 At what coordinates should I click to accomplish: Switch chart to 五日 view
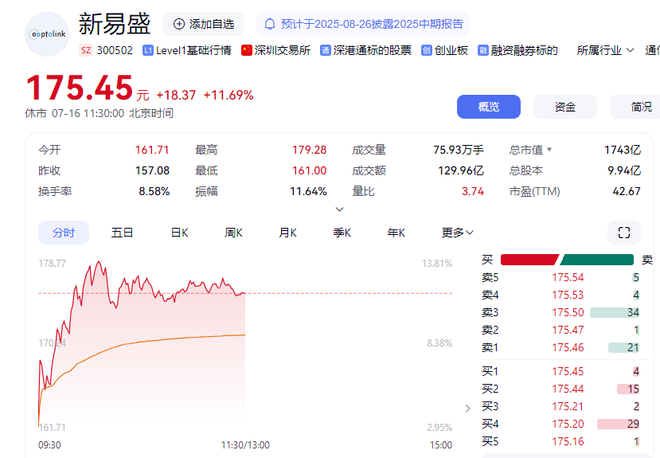[x=122, y=232]
